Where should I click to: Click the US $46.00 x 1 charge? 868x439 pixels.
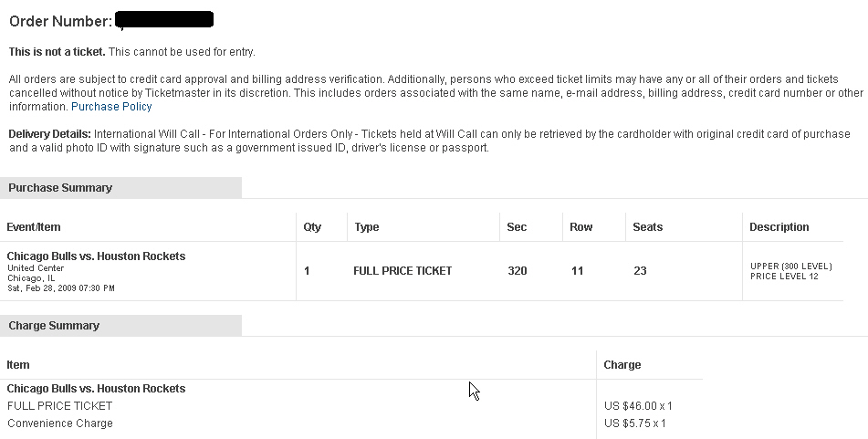pos(638,406)
